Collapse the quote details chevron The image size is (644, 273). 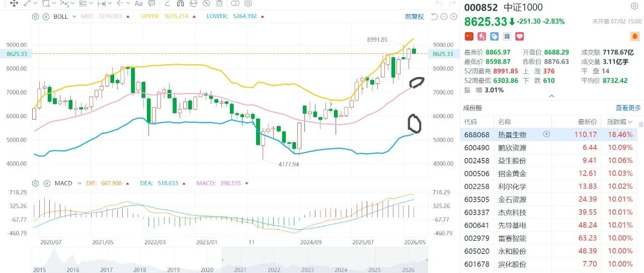click(x=551, y=96)
